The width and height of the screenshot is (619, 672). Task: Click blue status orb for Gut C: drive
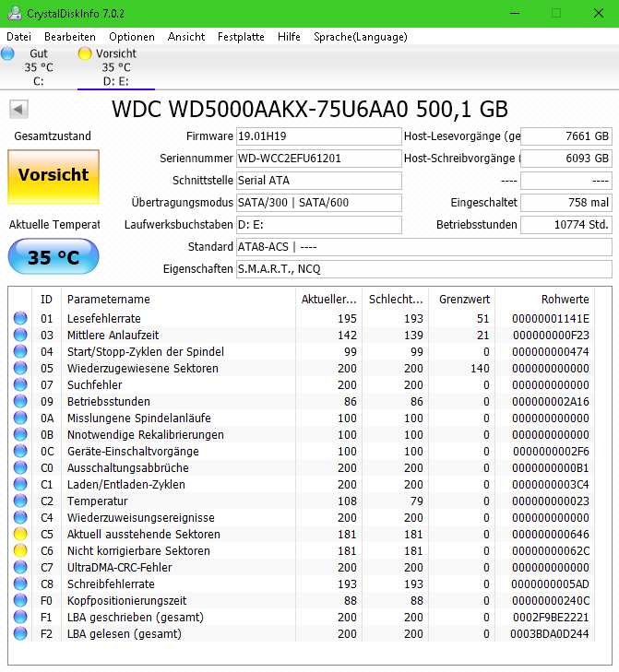[7, 53]
